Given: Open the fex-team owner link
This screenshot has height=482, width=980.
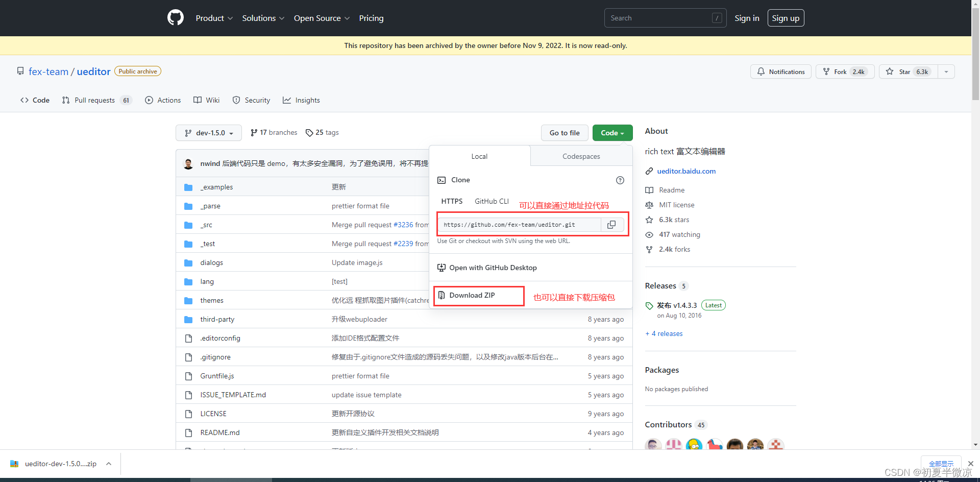Looking at the screenshot, I should [48, 71].
